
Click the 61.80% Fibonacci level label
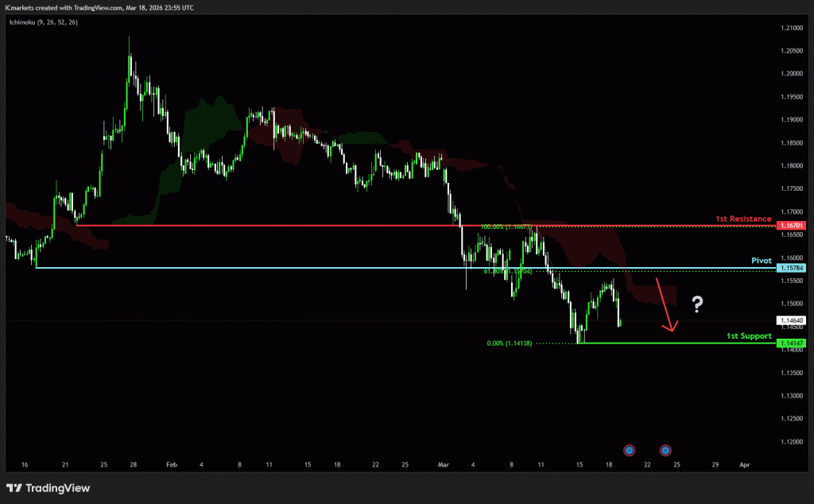pos(506,271)
